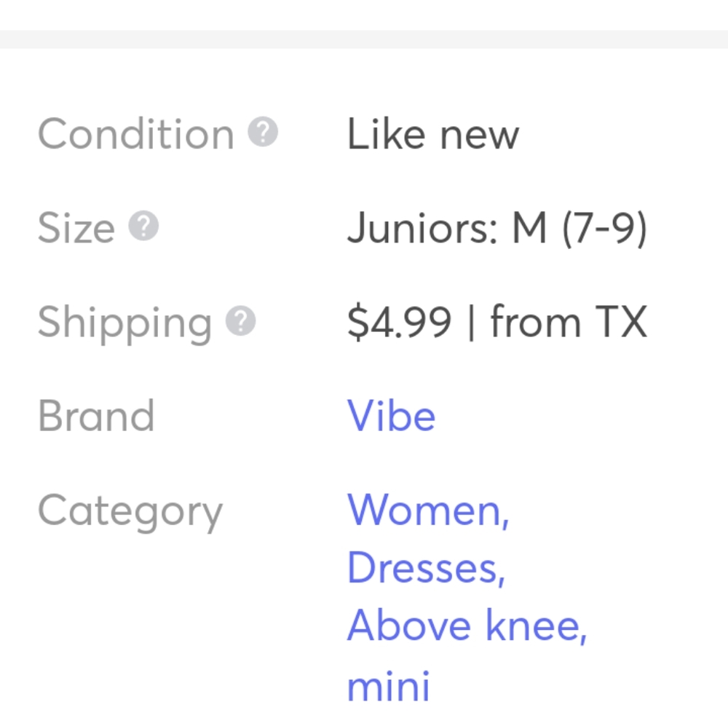Click the Size help question mark icon
728x726 pixels.
pyautogui.click(x=143, y=226)
